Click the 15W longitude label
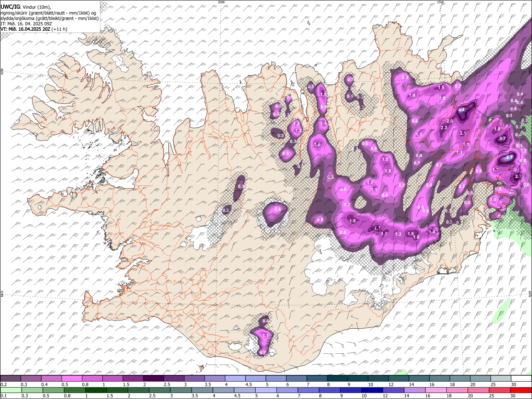 [440, 2]
